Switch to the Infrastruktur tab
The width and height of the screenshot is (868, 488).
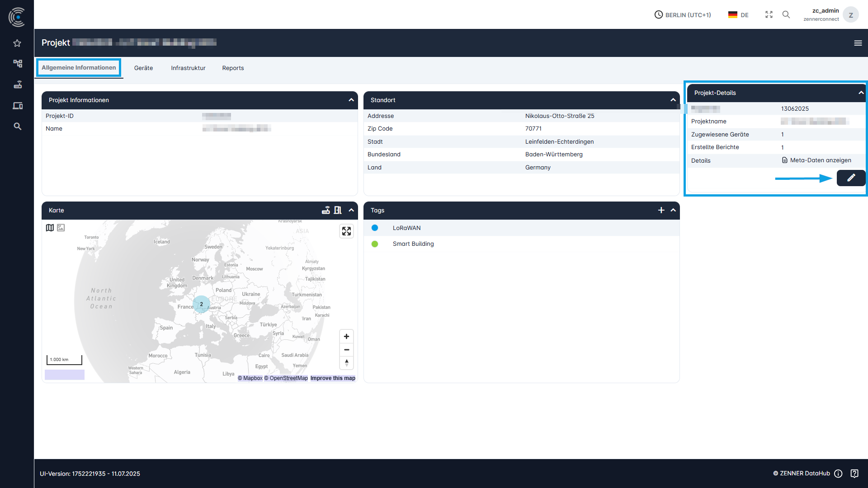[x=188, y=68]
